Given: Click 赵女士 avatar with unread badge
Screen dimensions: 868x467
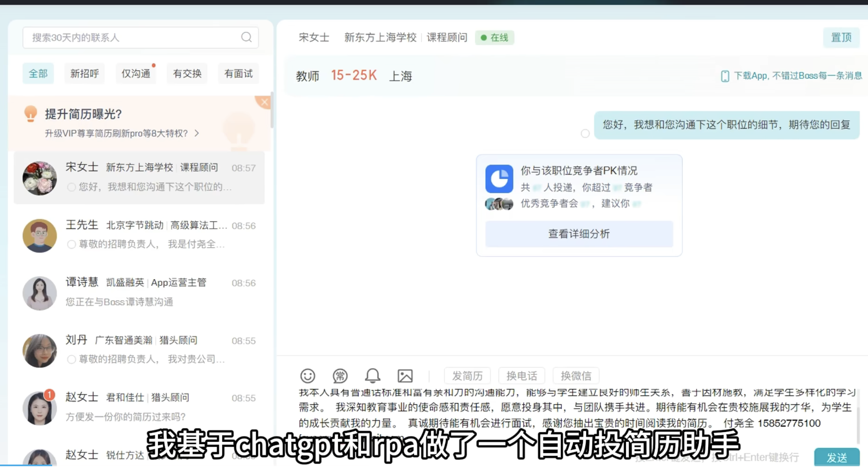Looking at the screenshot, I should [x=40, y=408].
